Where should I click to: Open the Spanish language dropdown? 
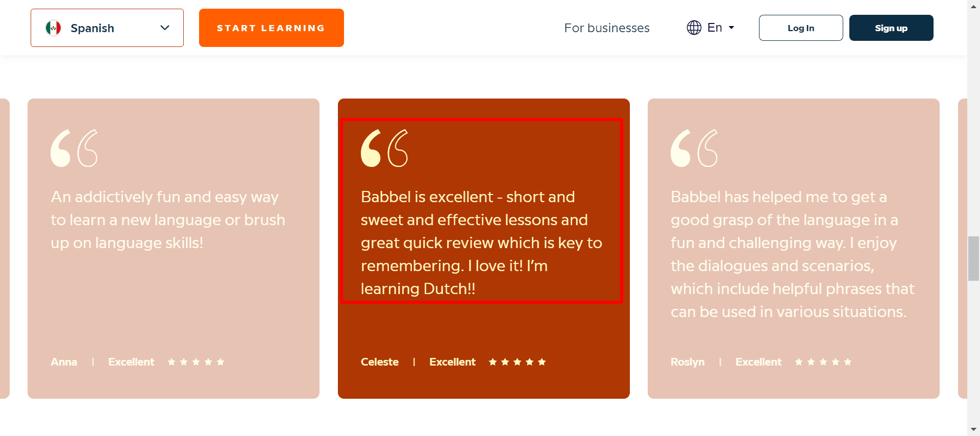coord(107,28)
